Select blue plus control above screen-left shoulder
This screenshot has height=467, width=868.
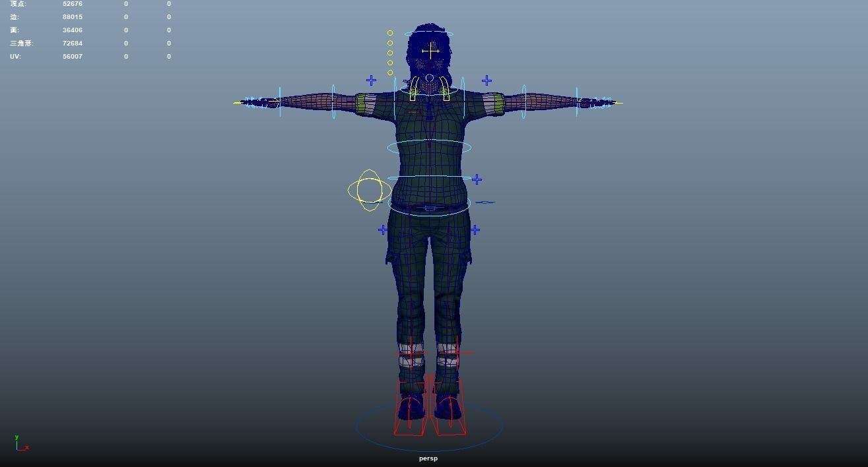point(372,80)
